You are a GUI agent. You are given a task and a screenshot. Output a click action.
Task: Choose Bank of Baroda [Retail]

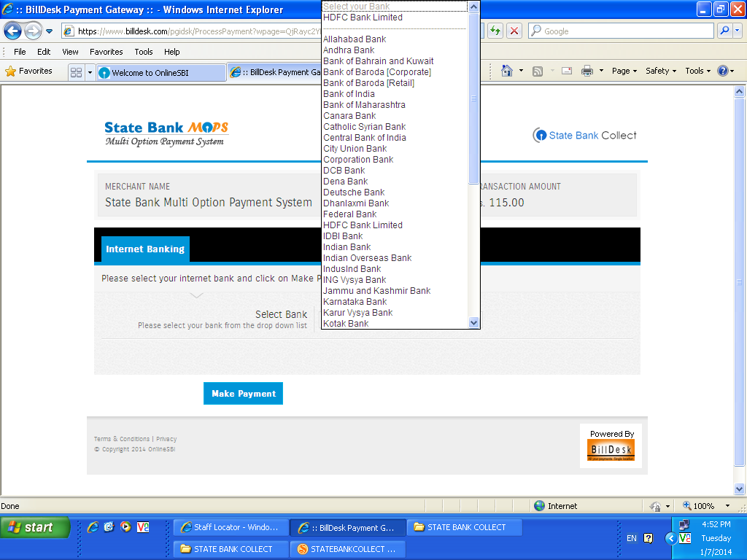[395, 83]
